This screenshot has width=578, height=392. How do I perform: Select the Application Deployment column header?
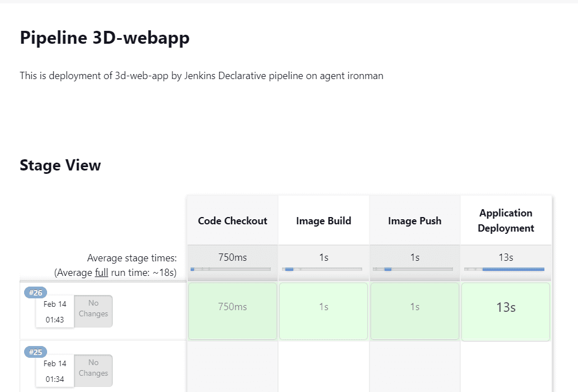tap(505, 220)
